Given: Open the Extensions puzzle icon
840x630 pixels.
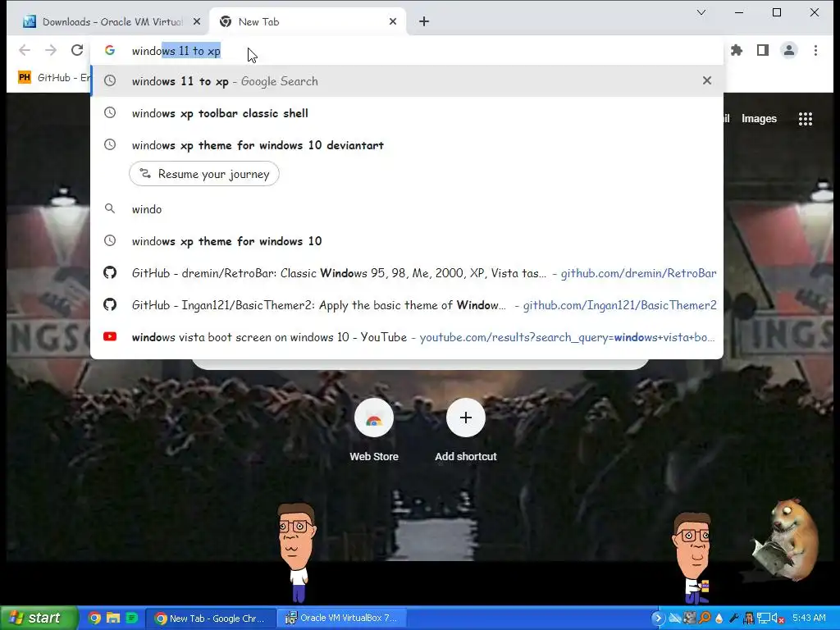Looking at the screenshot, I should point(737,50).
